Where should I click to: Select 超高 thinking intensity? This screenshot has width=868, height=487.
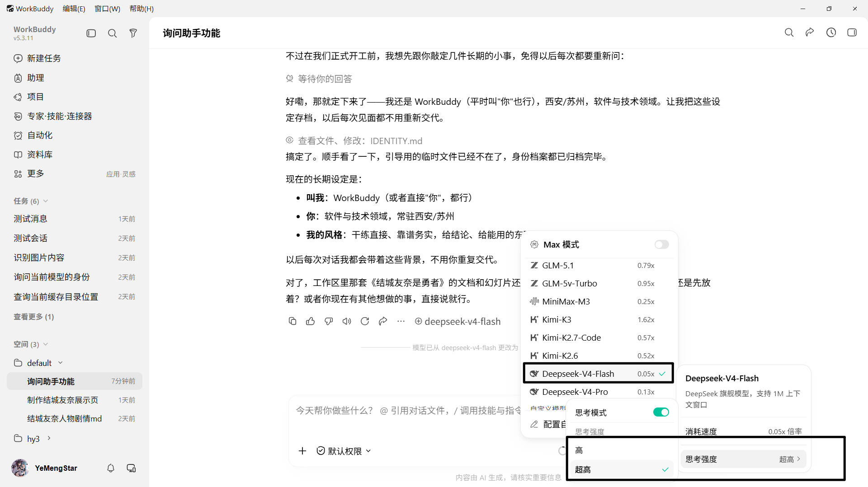[622, 469]
